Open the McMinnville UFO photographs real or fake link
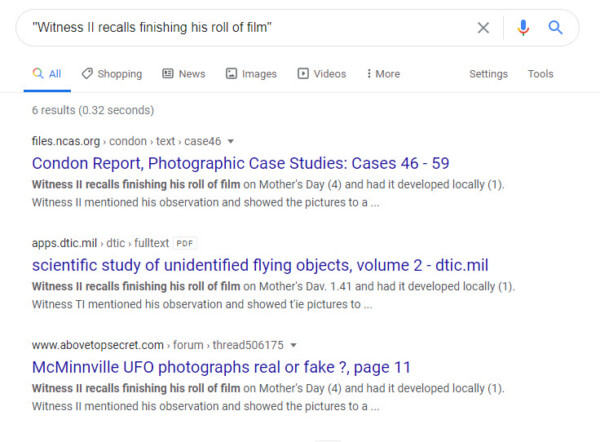600x442 pixels. point(221,367)
